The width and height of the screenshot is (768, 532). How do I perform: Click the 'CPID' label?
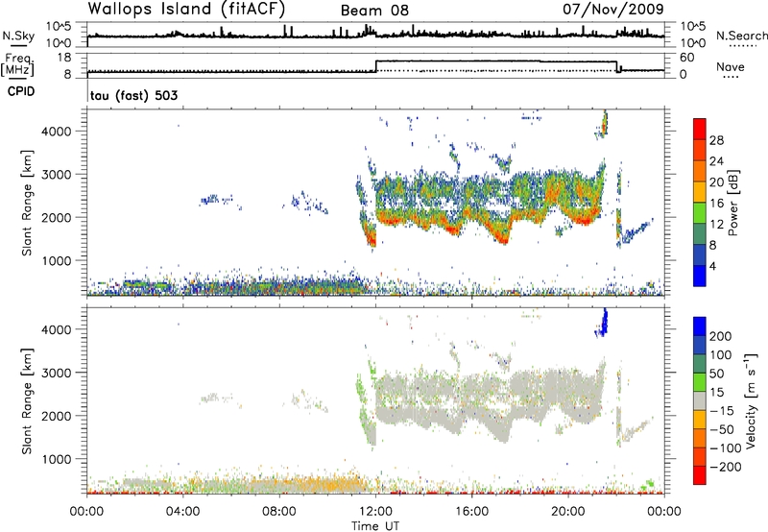click(21, 91)
